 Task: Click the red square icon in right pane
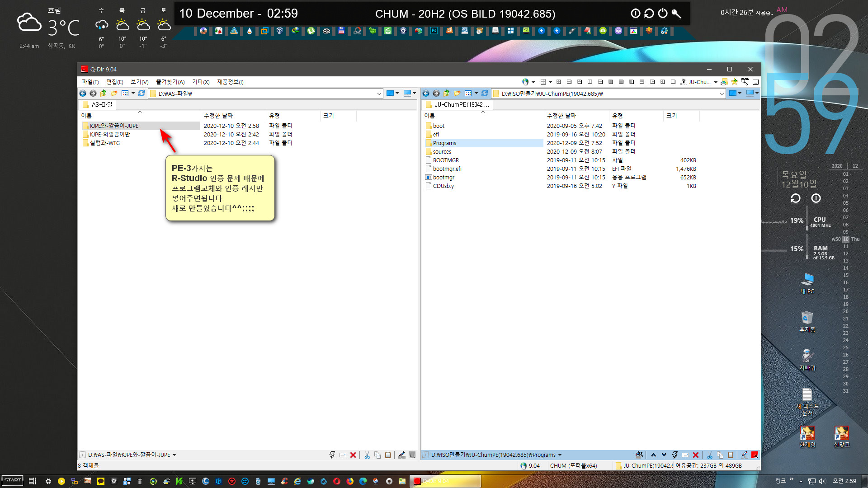coord(755,455)
